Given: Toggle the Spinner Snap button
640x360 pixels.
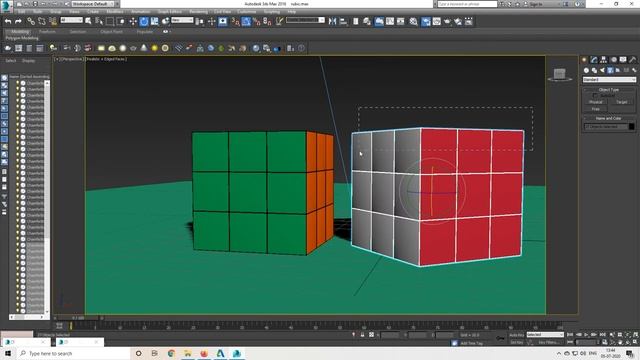Looking at the screenshot, I should [x=267, y=21].
